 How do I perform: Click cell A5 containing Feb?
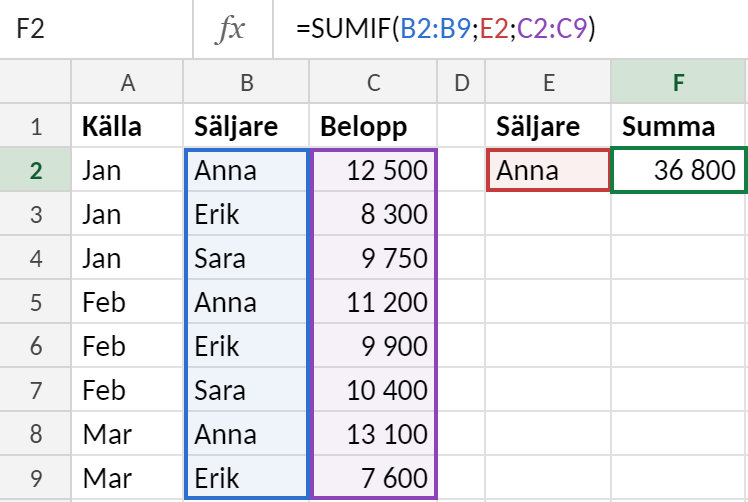127,302
